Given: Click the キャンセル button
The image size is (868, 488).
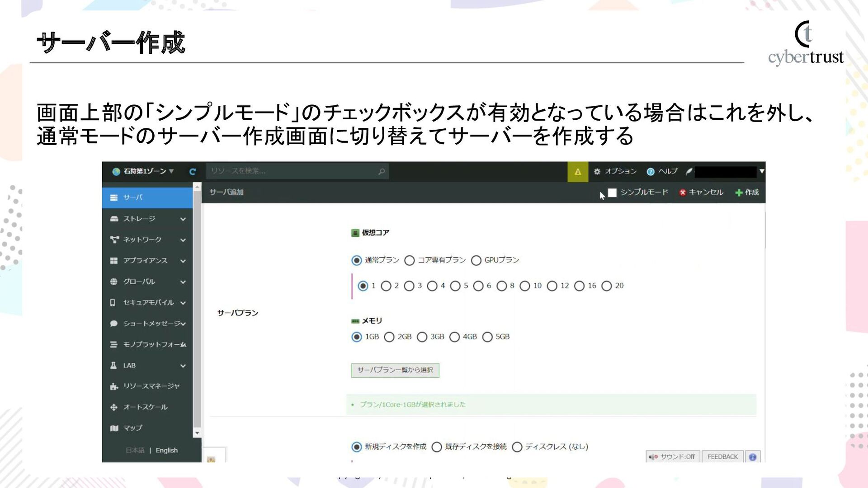Looking at the screenshot, I should coord(701,192).
